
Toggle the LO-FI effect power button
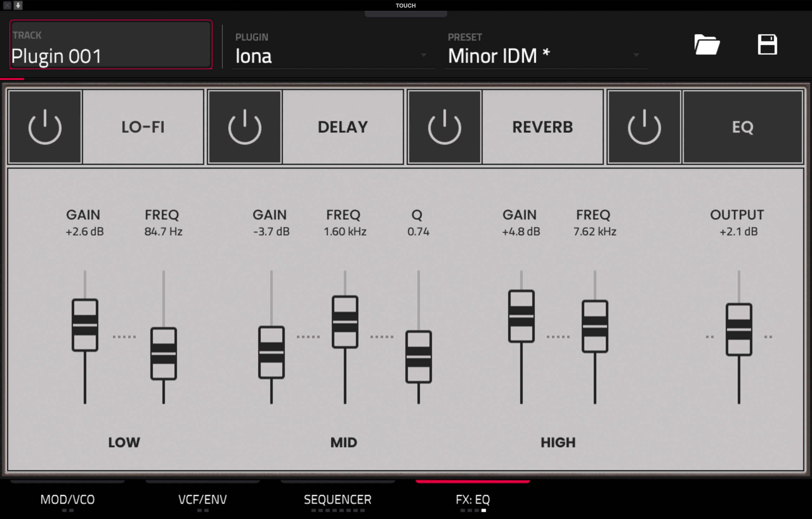(45, 127)
